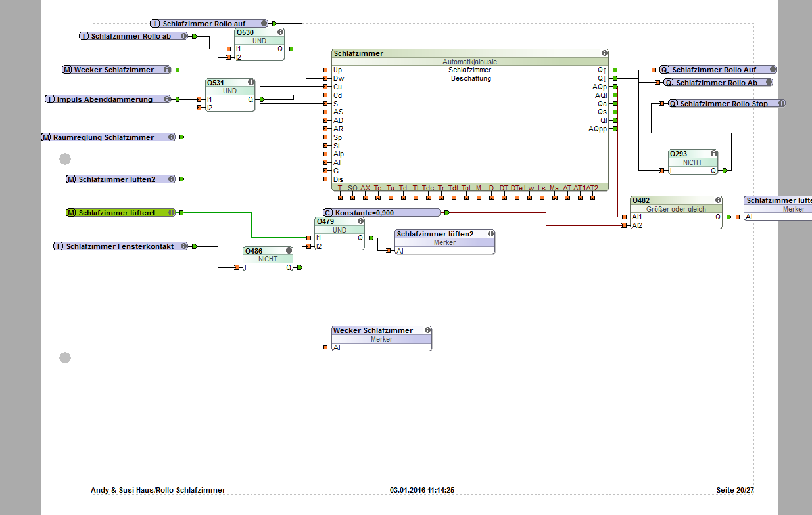812x515 pixels.
Task: Select the Raumreglung Schlafzimmer marker
Action: [108, 137]
